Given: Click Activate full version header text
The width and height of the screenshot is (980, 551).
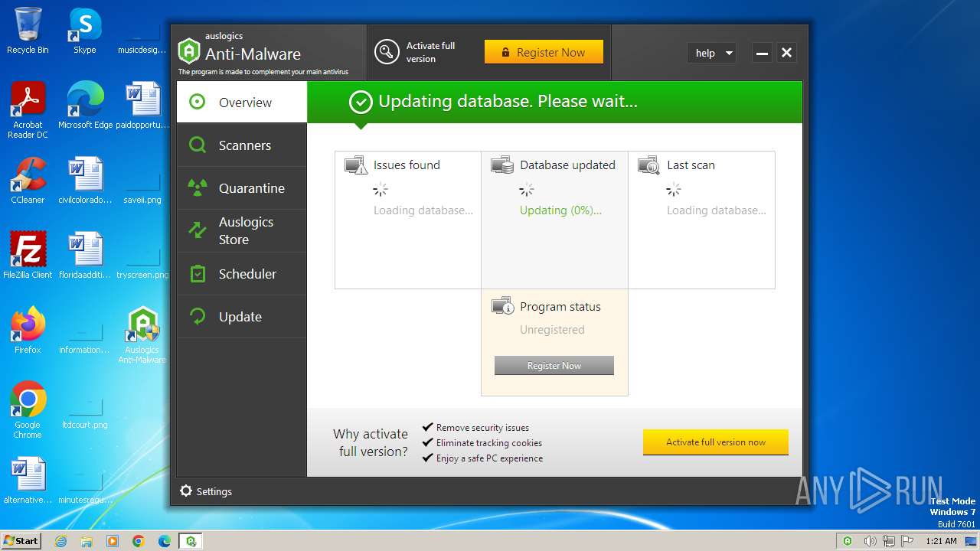Looking at the screenshot, I should (x=430, y=52).
